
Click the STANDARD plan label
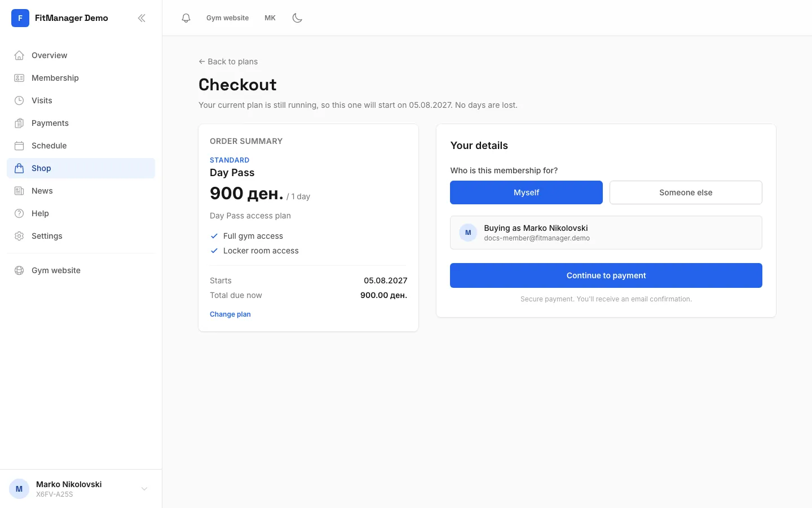pyautogui.click(x=230, y=160)
